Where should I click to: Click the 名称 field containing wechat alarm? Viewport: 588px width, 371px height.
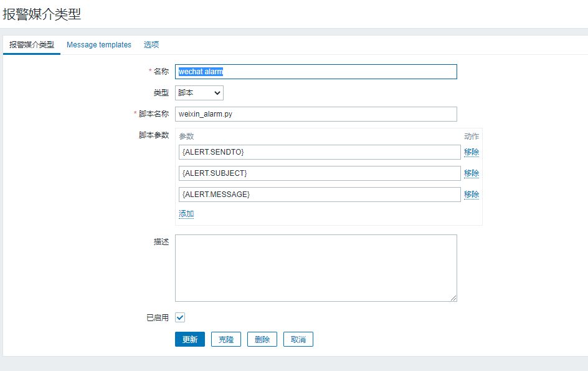point(316,72)
